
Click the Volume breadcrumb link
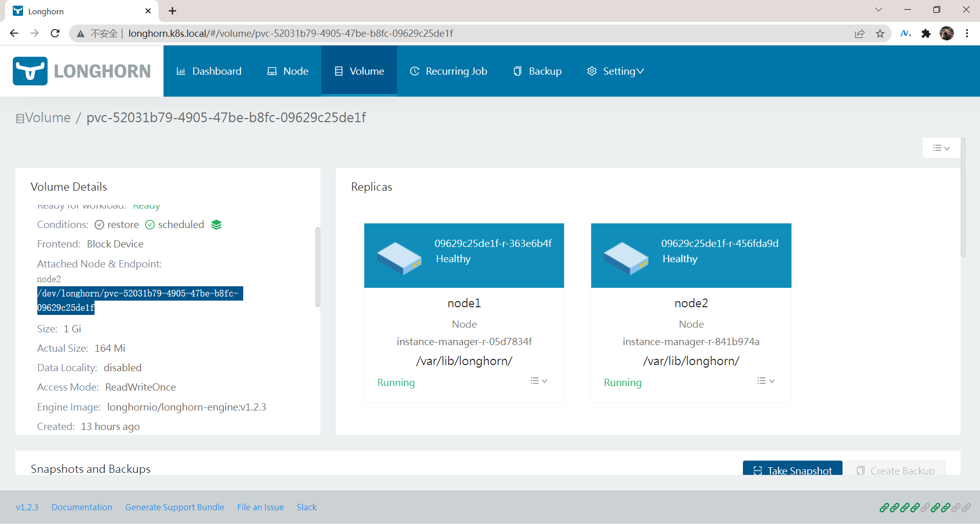(48, 118)
